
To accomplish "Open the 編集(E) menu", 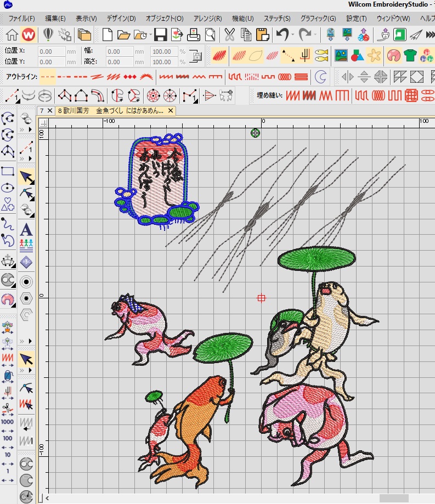I will [x=55, y=18].
